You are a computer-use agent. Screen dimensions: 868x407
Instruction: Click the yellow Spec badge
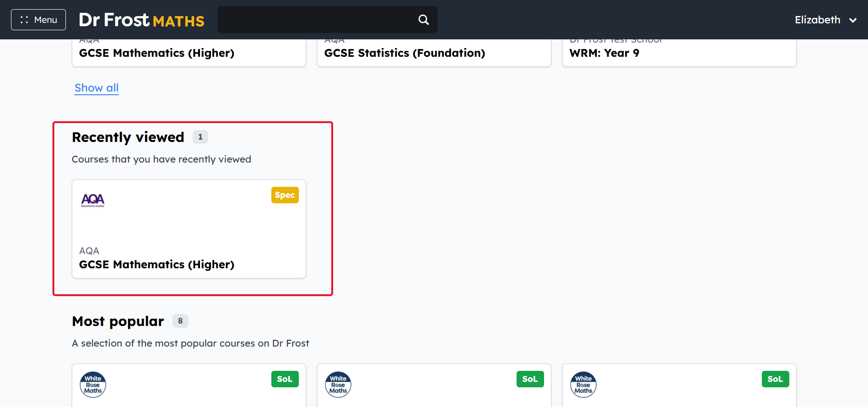[285, 195]
